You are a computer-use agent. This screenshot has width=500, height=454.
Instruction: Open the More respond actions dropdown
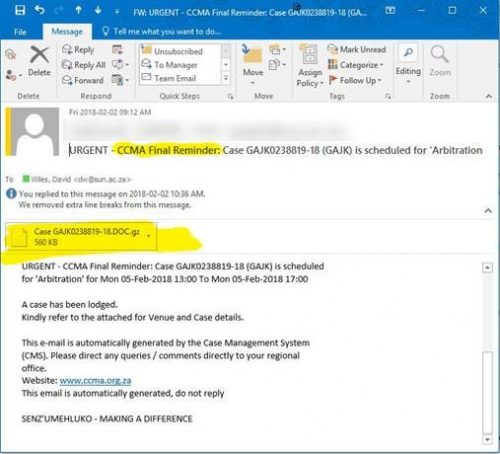pos(121,80)
